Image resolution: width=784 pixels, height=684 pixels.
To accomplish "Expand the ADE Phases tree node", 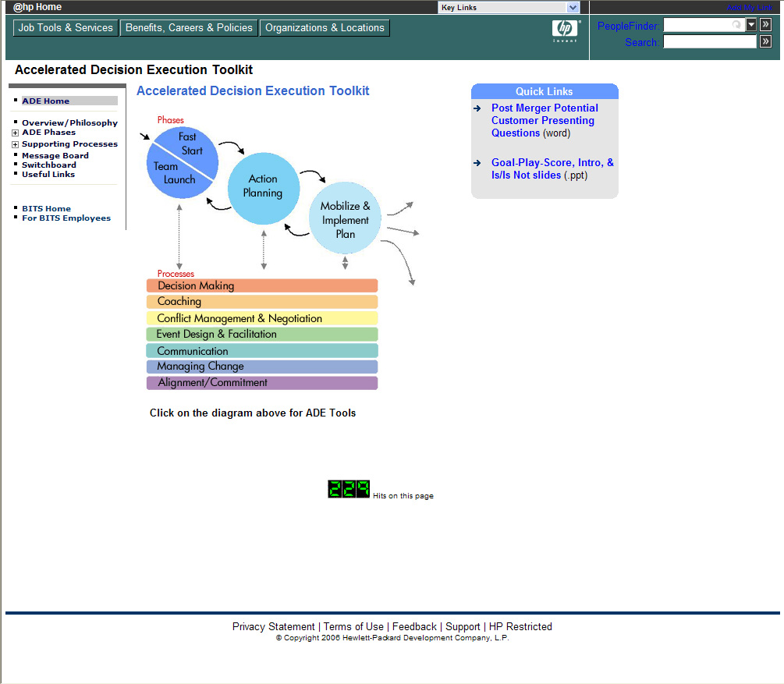I will [x=15, y=133].
